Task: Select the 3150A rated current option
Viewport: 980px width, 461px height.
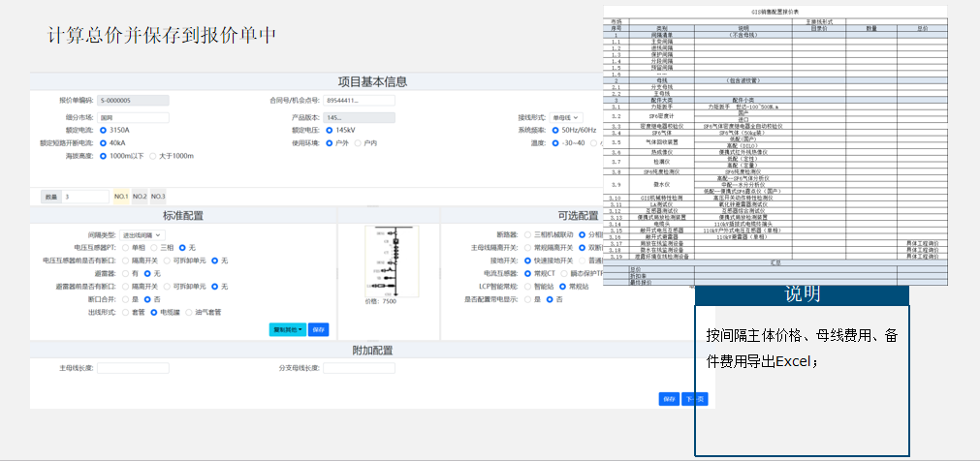Action: (x=103, y=131)
